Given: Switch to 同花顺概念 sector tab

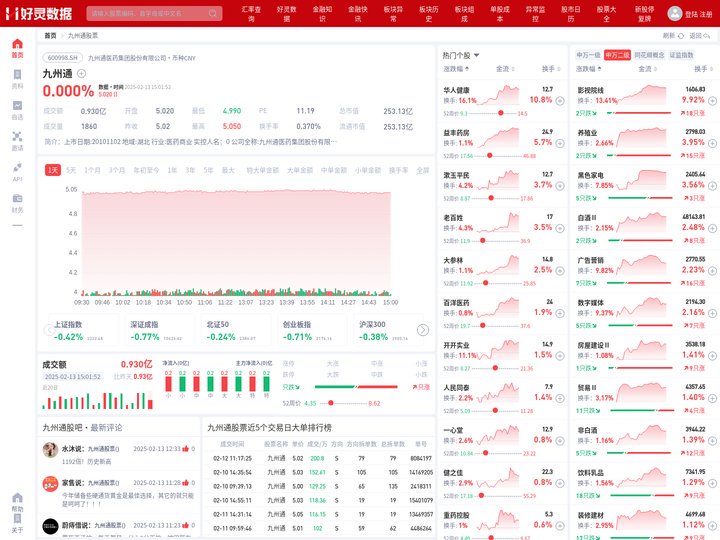Looking at the screenshot, I should coord(649,55).
